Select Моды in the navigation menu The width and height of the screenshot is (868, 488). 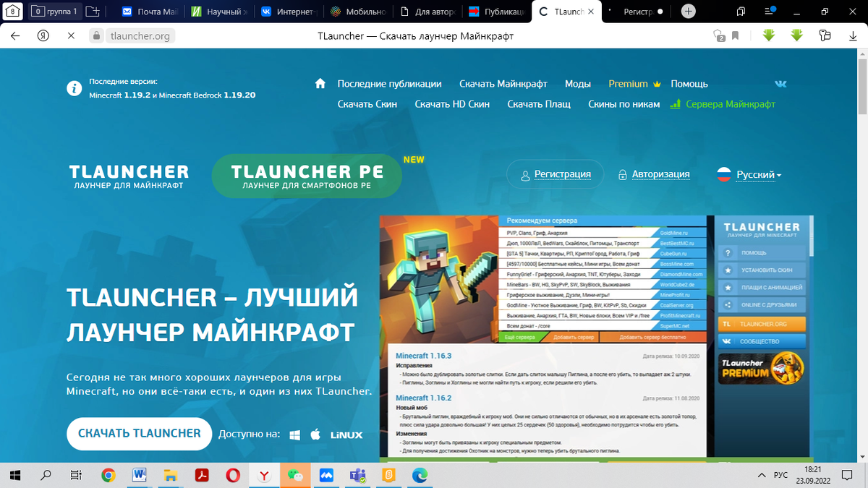[578, 84]
